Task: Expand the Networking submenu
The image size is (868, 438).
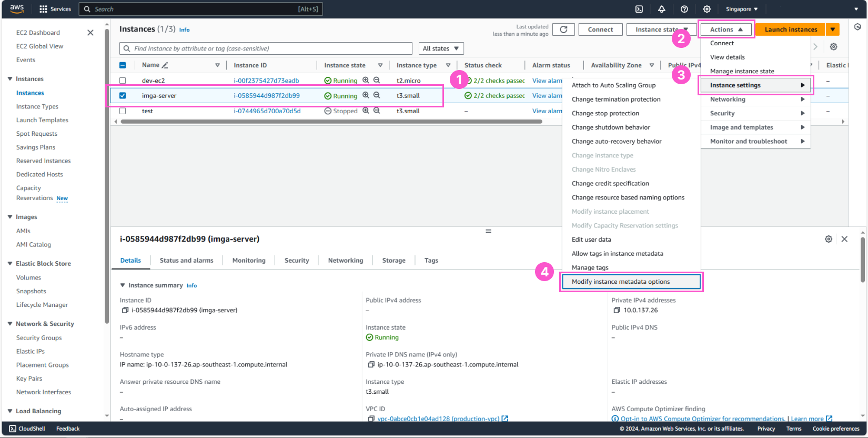Action: (756, 99)
